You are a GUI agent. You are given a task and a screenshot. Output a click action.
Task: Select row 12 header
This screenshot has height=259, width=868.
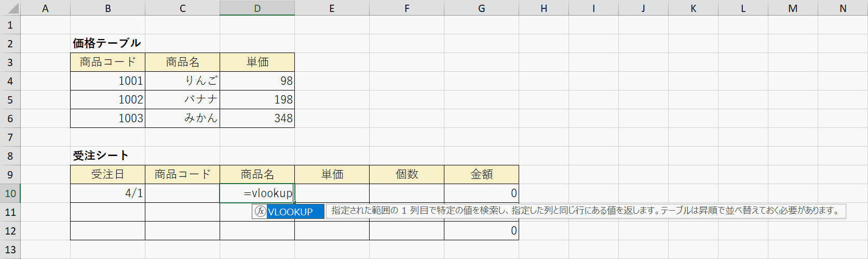(10, 231)
